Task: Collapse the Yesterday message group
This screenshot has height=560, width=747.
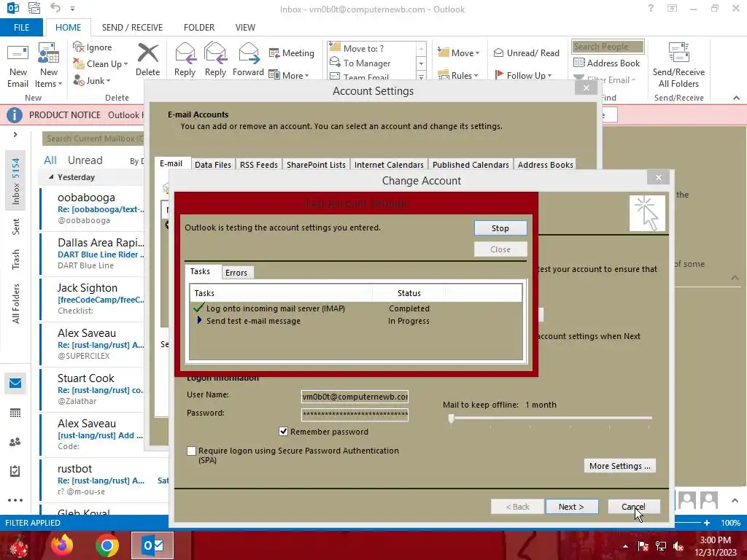Action: pos(51,176)
